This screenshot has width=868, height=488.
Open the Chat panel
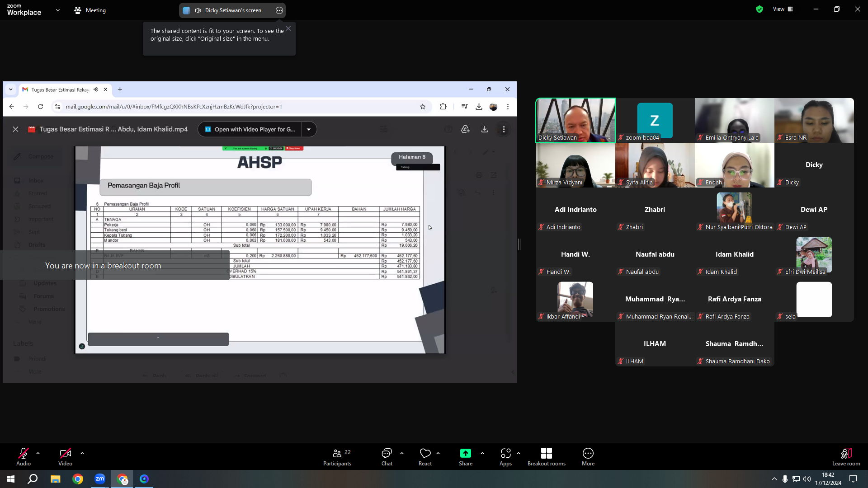[x=387, y=456]
